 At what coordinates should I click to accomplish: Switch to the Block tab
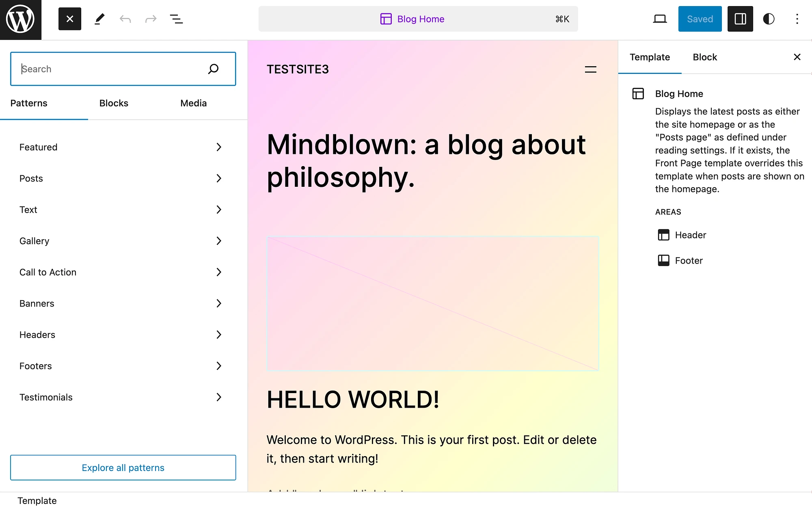tap(704, 56)
